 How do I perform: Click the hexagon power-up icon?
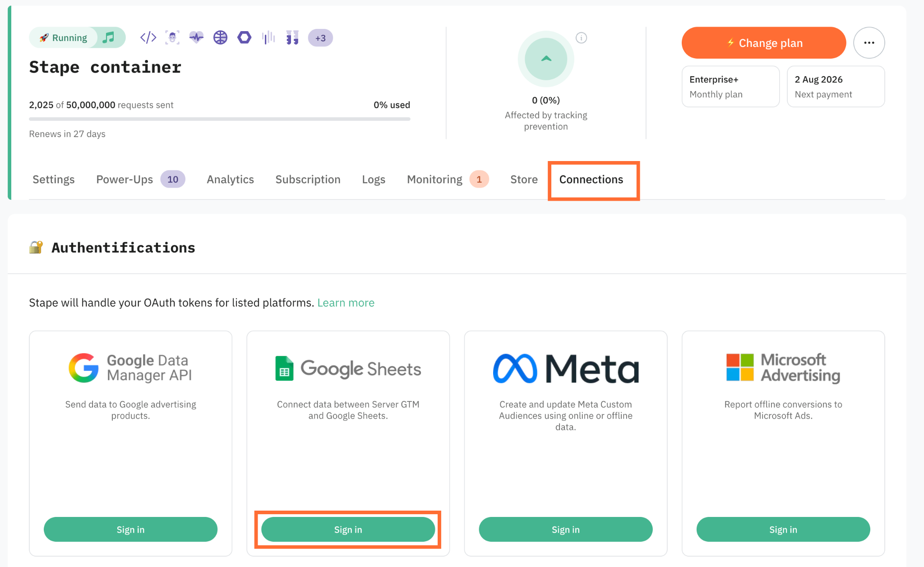click(244, 37)
